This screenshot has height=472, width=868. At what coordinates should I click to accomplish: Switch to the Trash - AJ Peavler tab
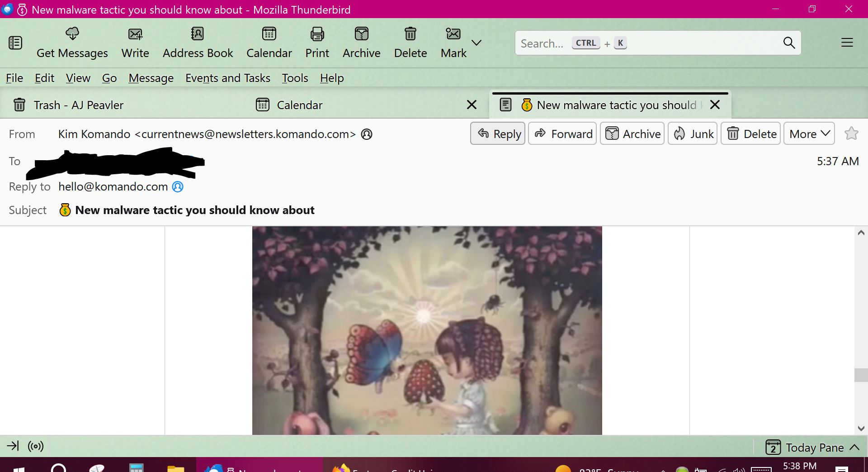pyautogui.click(x=78, y=105)
